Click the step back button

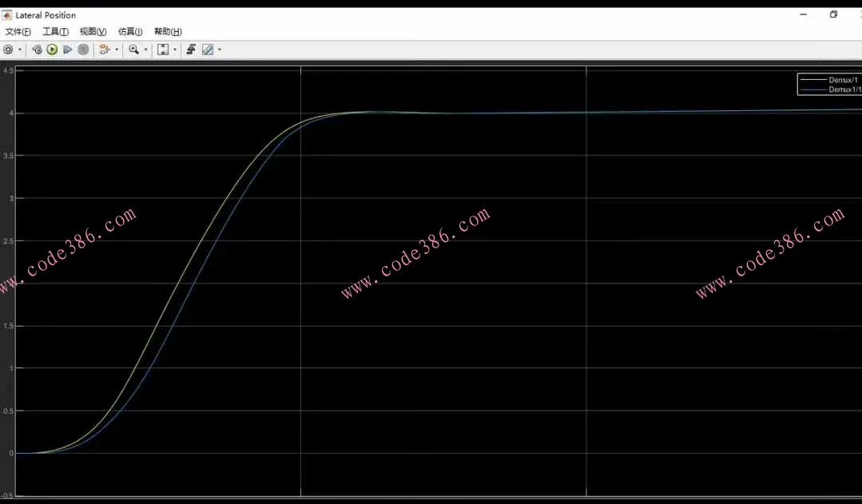coord(37,50)
